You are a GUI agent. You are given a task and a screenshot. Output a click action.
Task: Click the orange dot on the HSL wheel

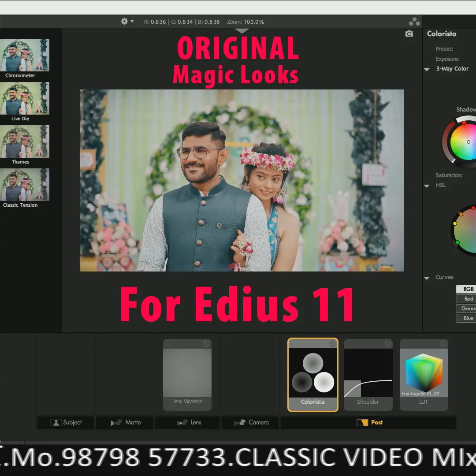tap(461, 214)
